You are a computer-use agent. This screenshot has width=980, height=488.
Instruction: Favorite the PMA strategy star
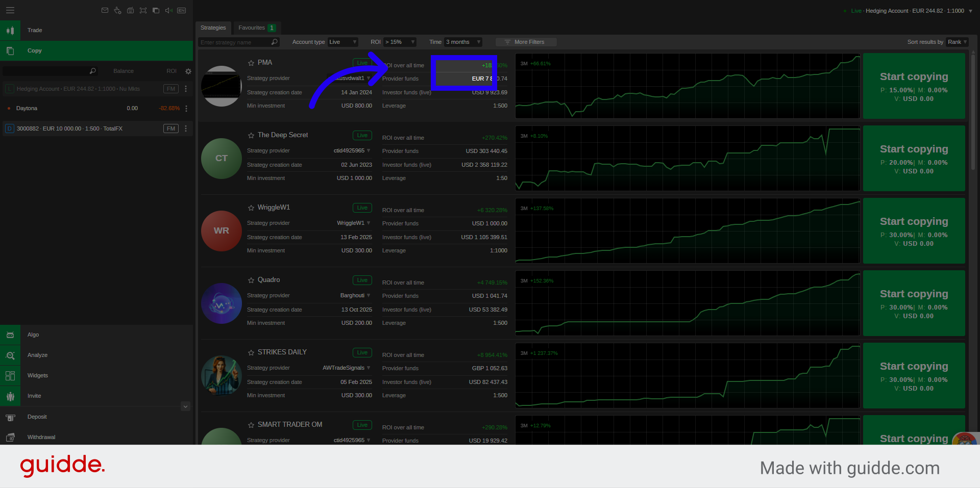(251, 62)
